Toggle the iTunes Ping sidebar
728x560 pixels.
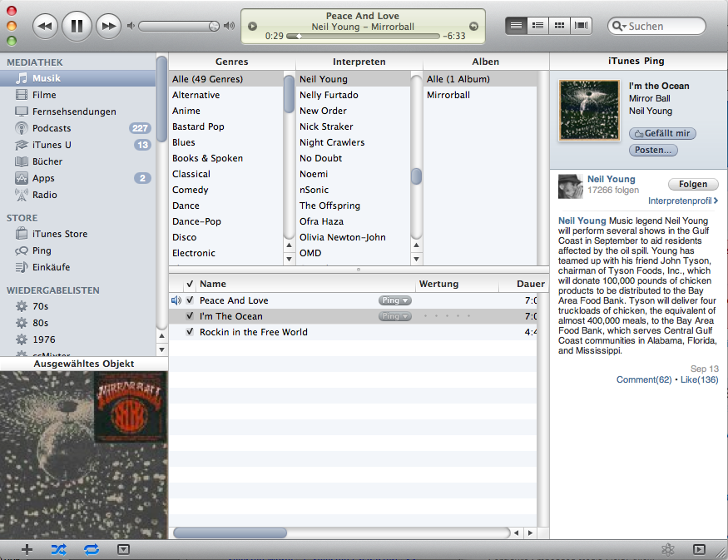699,550
